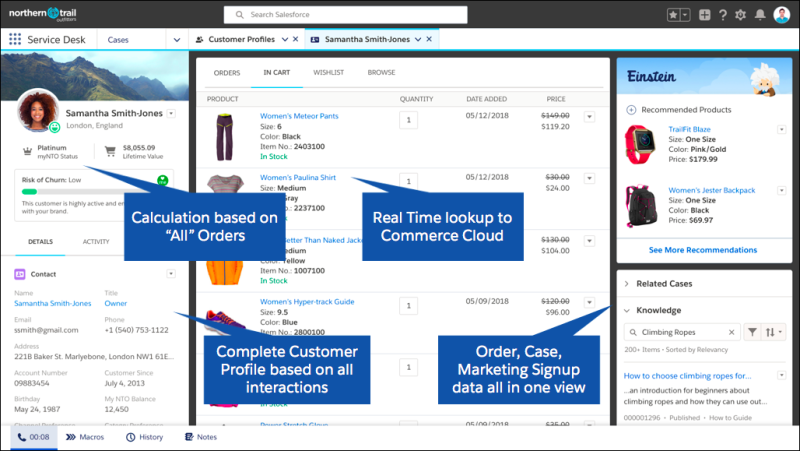
Task: Open Women's Jester Backpack link
Action: click(x=712, y=190)
